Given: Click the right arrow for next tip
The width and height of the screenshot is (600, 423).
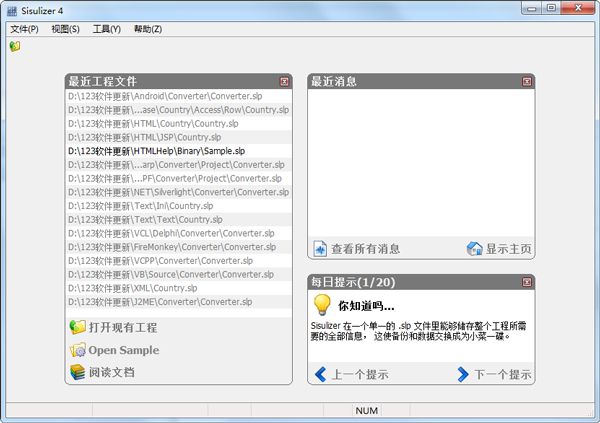Looking at the screenshot, I should (463, 374).
